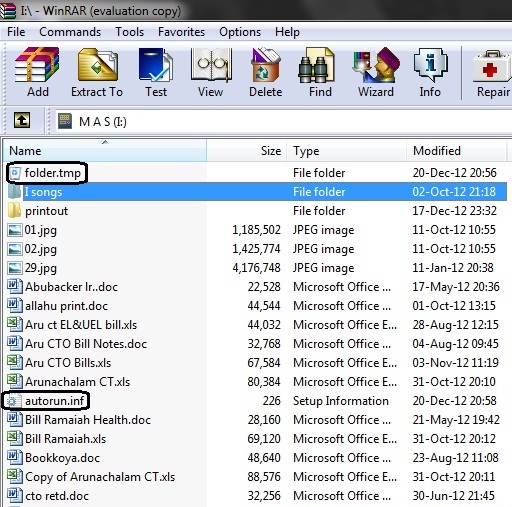Select the I songs folder row

(x=257, y=192)
